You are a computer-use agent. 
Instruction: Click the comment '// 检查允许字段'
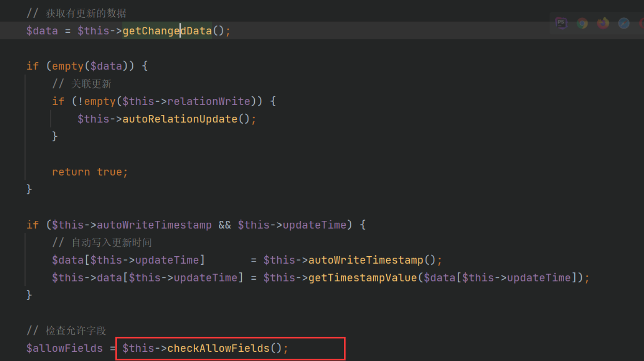tap(66, 331)
